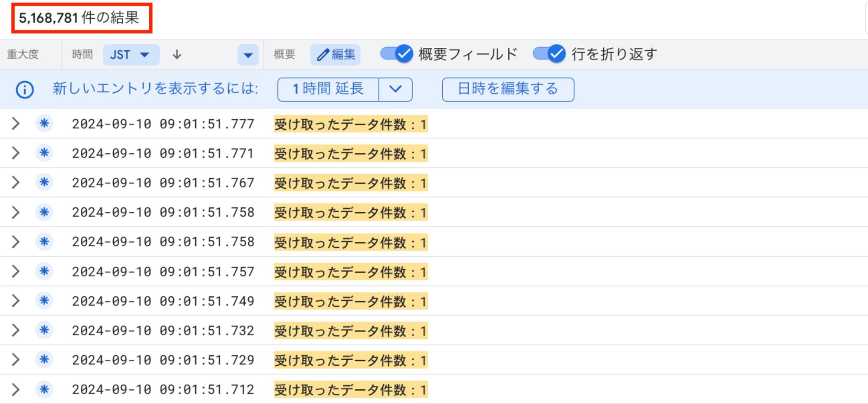Expand log entry at 09:01:51.712
The image size is (868, 404).
click(x=16, y=390)
